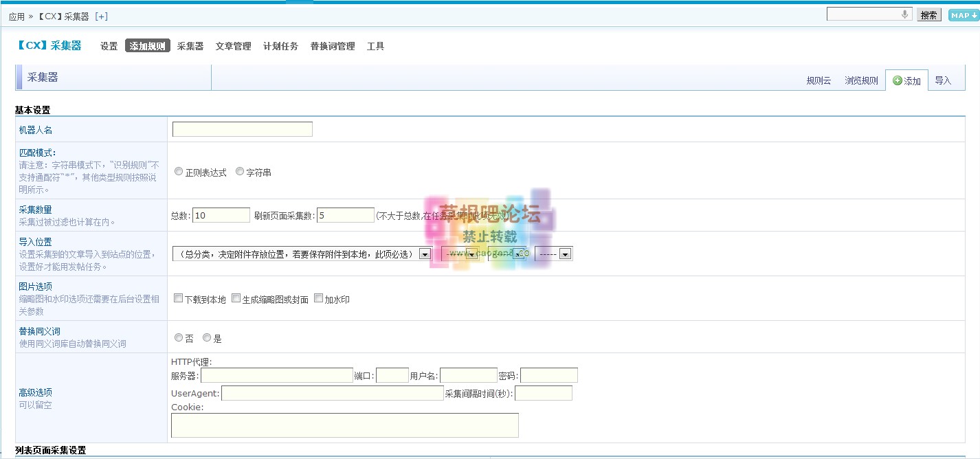Click the MAP button icon
980x459 pixels.
click(x=962, y=15)
